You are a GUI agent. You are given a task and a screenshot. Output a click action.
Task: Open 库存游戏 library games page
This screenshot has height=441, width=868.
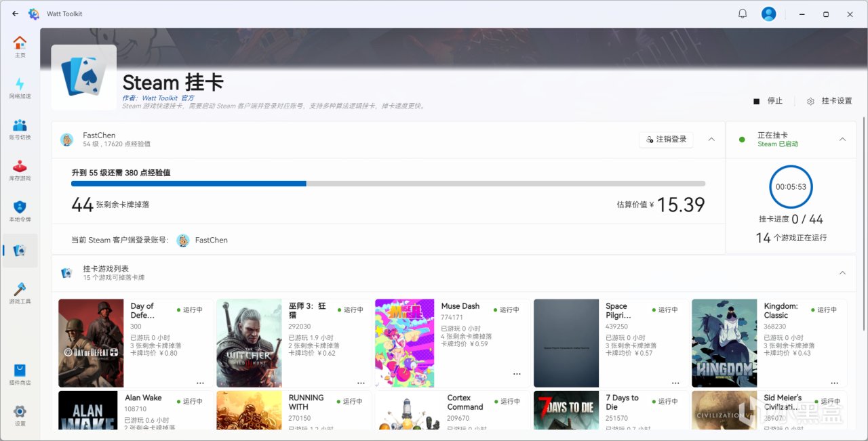pos(20,170)
